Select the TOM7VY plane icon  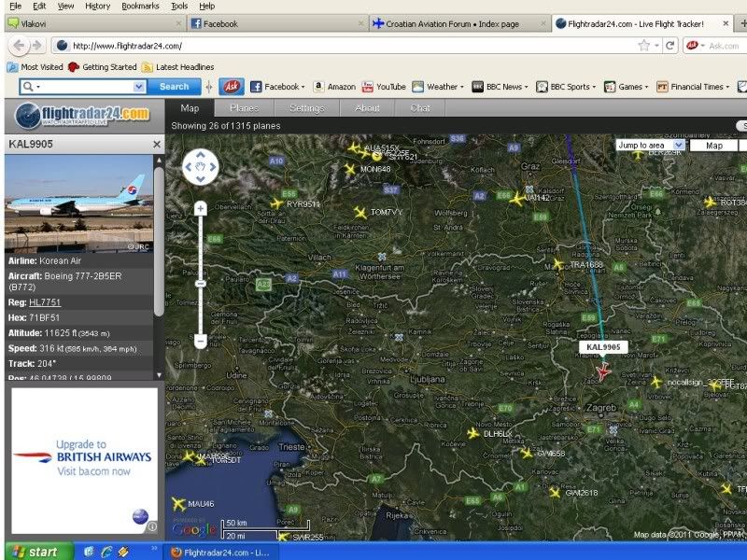coord(360,213)
